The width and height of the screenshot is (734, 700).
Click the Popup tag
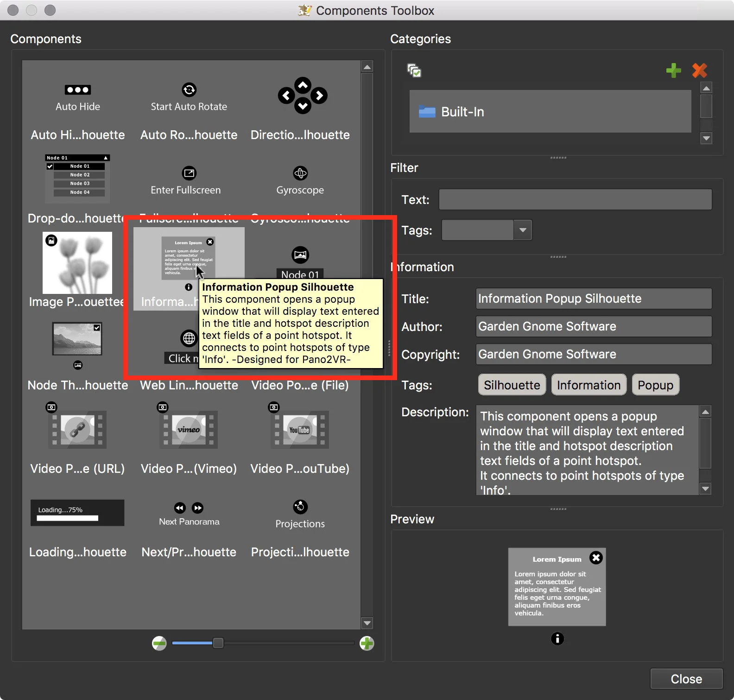(655, 385)
